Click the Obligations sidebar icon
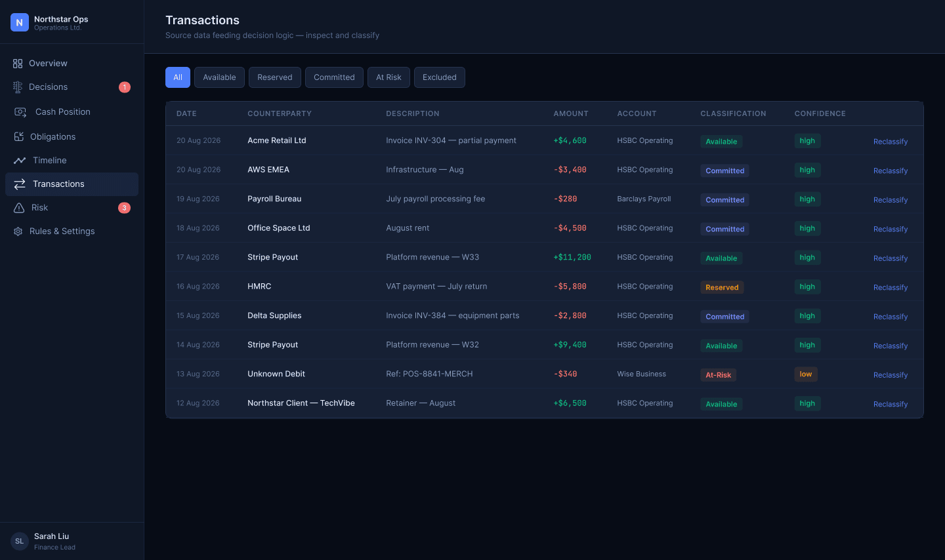Viewport: 945px width, 560px height. tap(18, 137)
